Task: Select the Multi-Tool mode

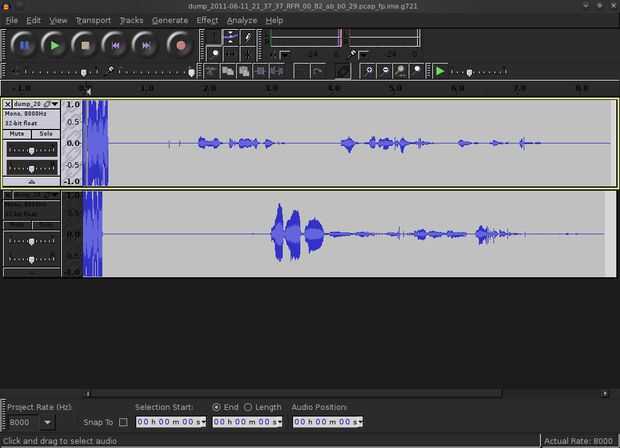Action: [x=248, y=53]
